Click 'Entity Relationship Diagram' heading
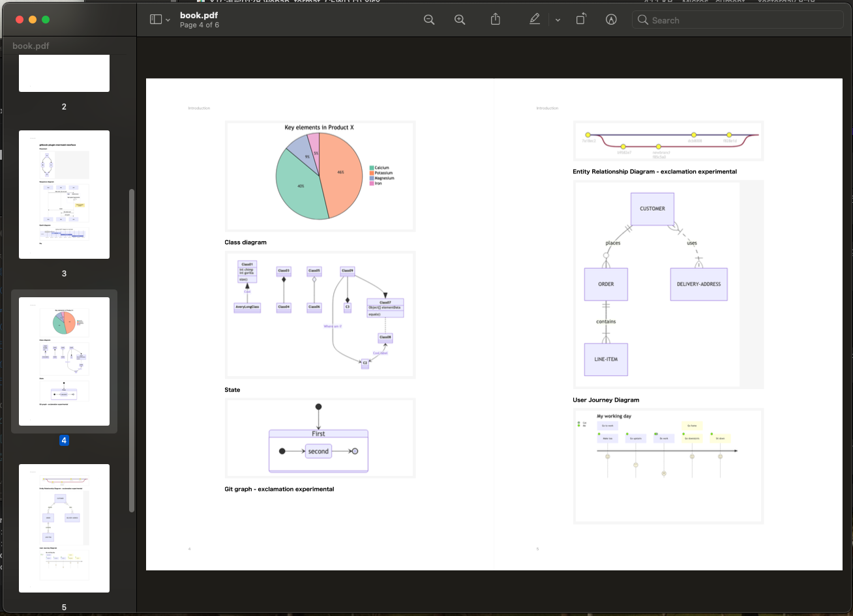Viewport: 853px width, 616px height. point(655,171)
